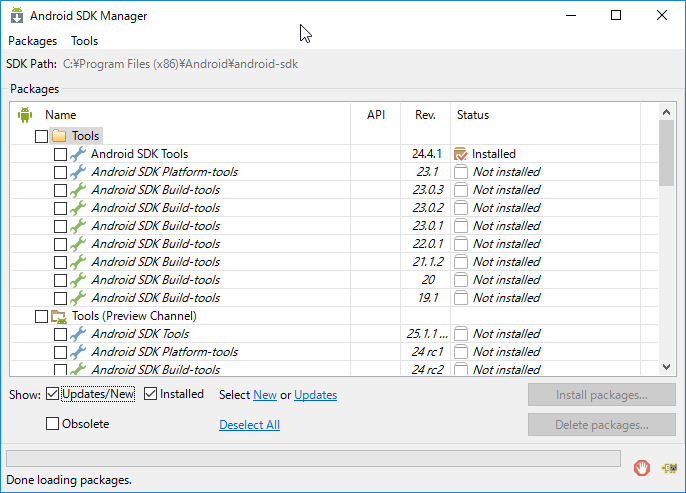Click the red stop hand icon
Viewport: 686px width, 493px height.
click(642, 468)
